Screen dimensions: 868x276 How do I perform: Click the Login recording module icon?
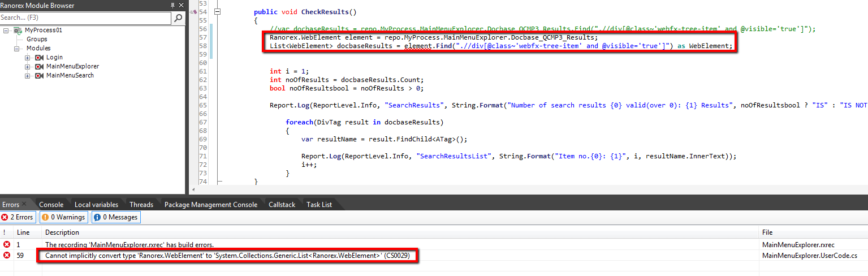[x=40, y=57]
